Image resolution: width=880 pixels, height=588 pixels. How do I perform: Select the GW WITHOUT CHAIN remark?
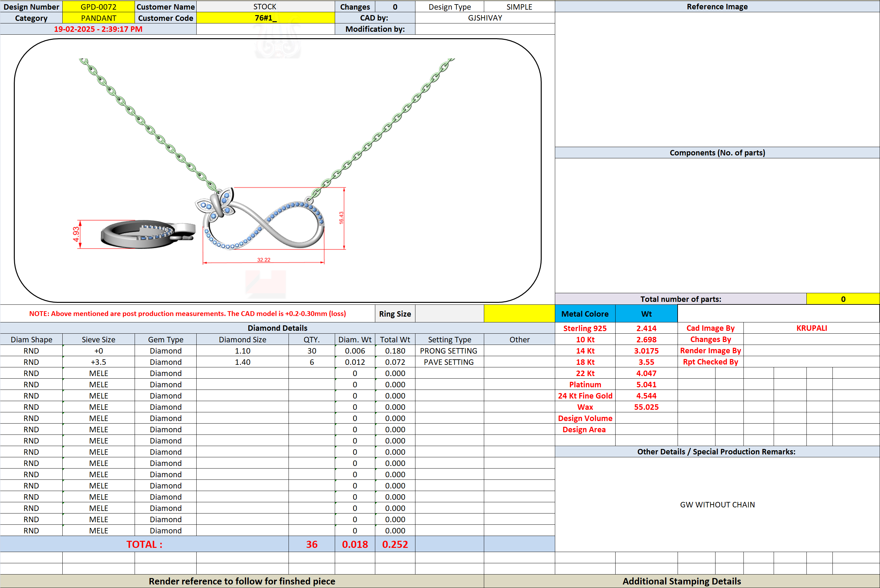coord(717,505)
